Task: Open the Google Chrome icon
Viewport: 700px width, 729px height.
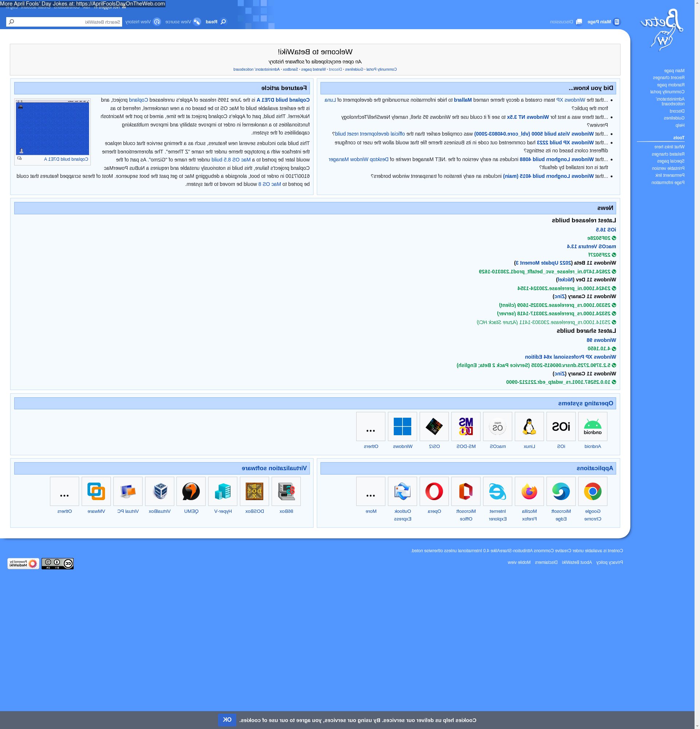Action: pos(592,491)
